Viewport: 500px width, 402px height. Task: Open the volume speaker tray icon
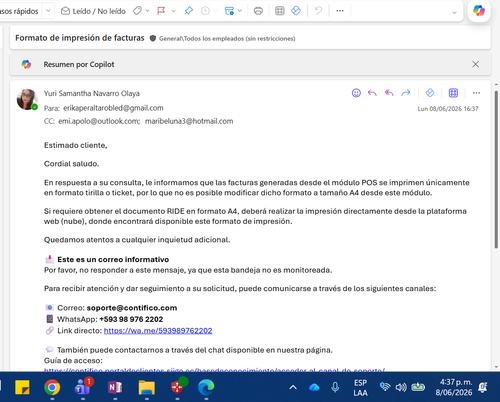pos(401,387)
